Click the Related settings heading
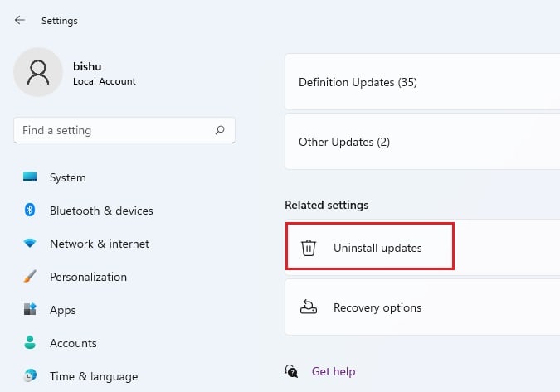Screen dimensions: 560x392 coord(326,205)
